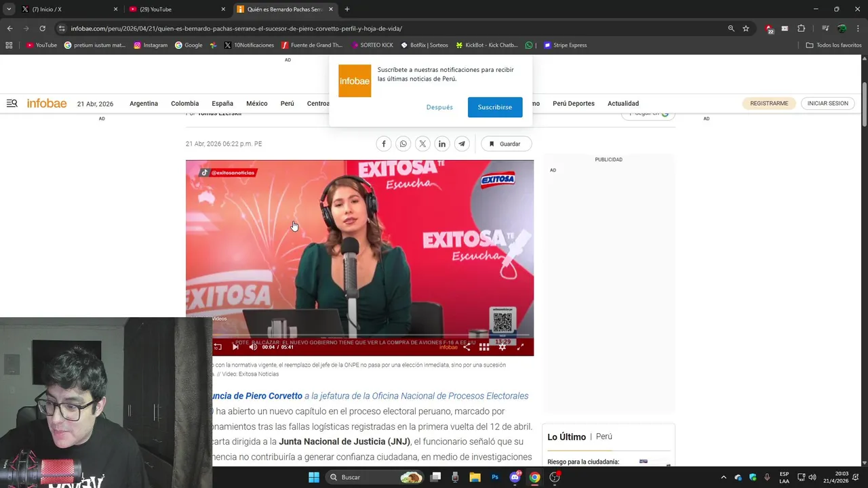Open volume control in system tray
This screenshot has width=868, height=488.
click(812, 477)
